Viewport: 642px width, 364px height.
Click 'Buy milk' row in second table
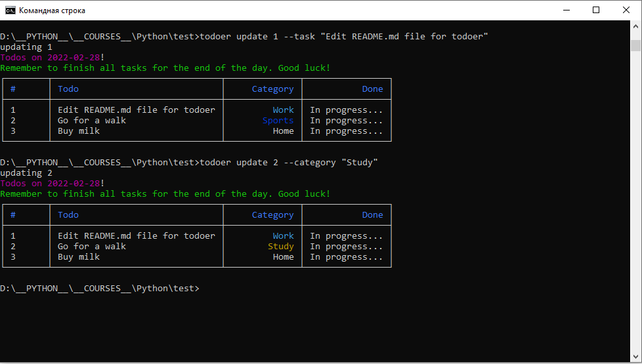(197, 257)
